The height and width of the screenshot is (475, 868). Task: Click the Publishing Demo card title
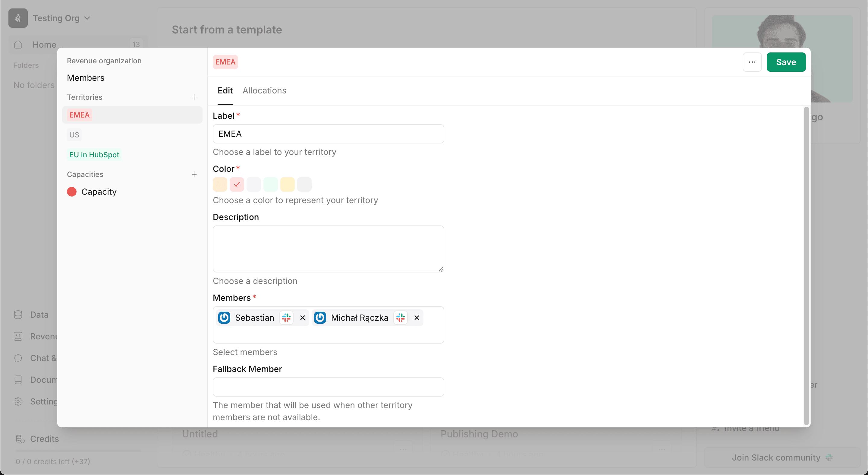pyautogui.click(x=479, y=434)
